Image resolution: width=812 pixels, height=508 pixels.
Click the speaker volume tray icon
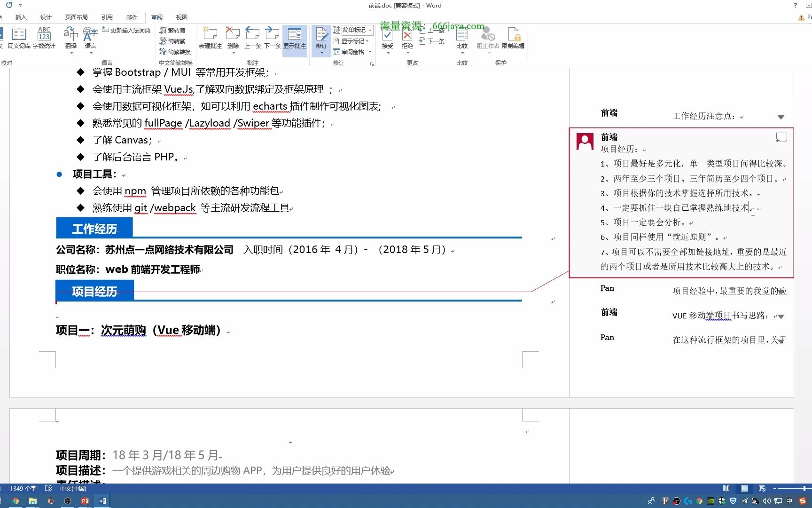(x=766, y=501)
